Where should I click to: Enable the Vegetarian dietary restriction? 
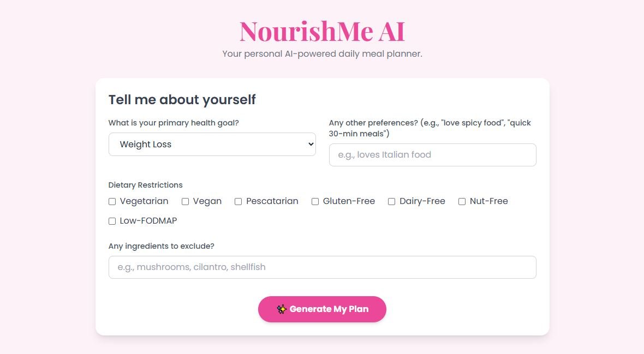point(112,201)
